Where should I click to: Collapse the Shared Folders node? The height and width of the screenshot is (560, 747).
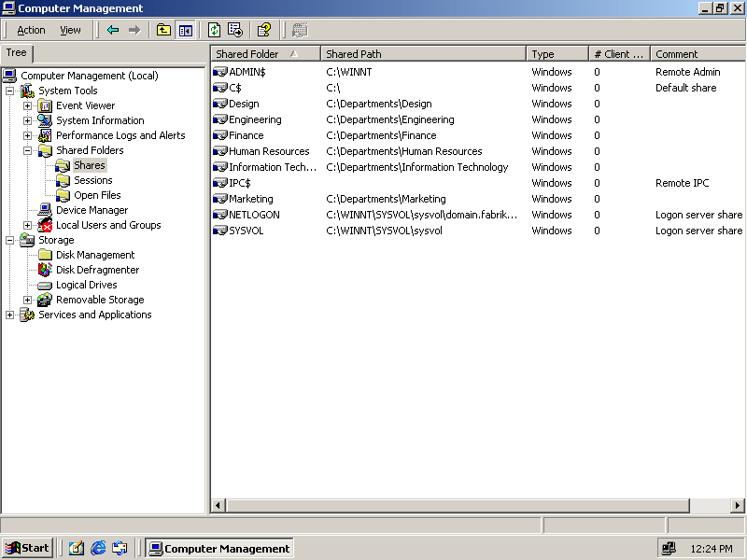[x=27, y=150]
